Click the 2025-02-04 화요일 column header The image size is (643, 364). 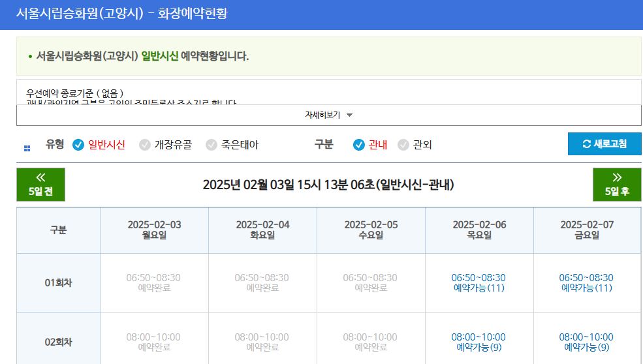[x=262, y=230]
